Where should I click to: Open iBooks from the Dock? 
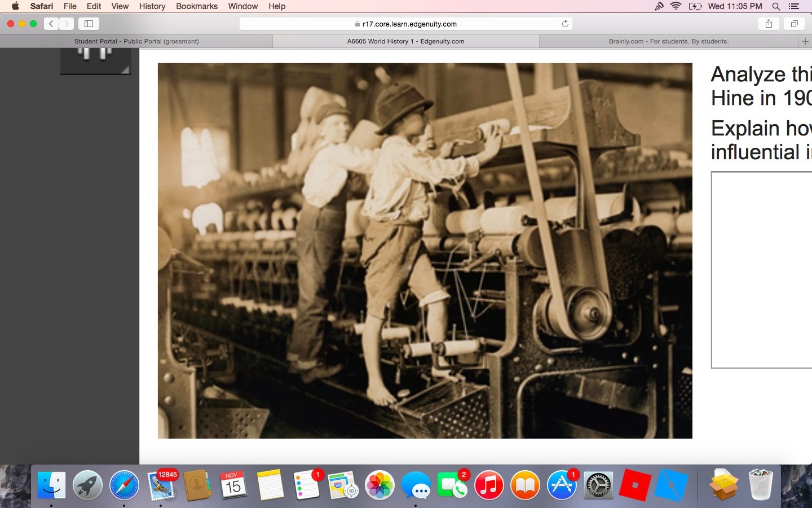click(x=526, y=485)
